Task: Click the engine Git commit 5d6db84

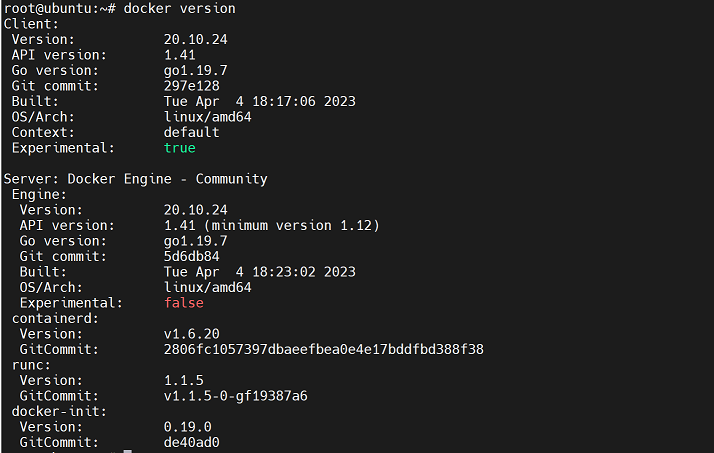Action: (192, 256)
